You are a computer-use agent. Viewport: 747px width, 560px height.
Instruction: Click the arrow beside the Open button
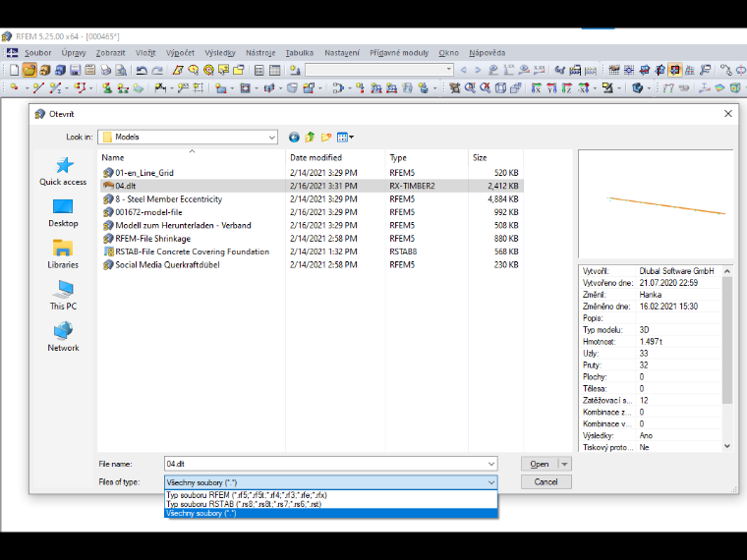[x=564, y=464]
